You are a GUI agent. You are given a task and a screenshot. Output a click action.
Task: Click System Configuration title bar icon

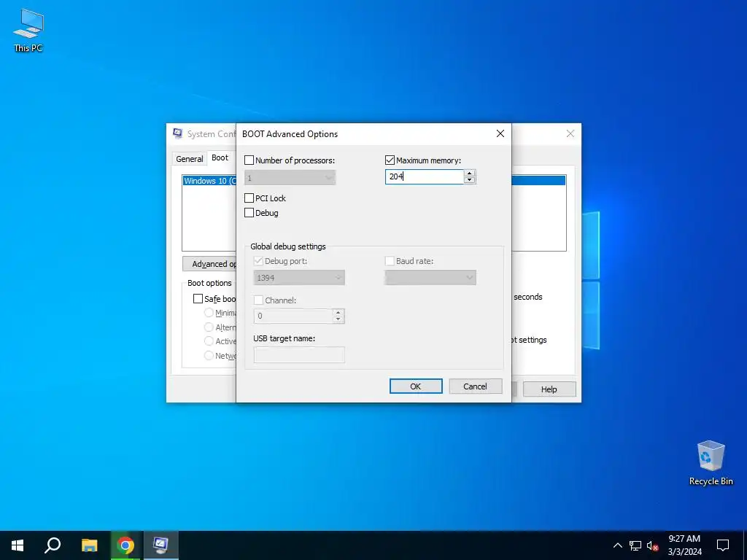178,134
